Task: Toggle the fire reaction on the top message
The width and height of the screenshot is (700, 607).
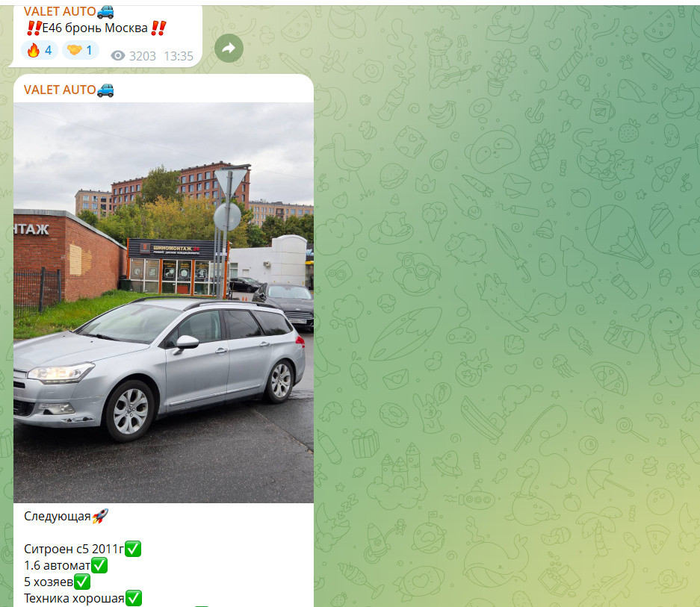Action: click(31, 50)
